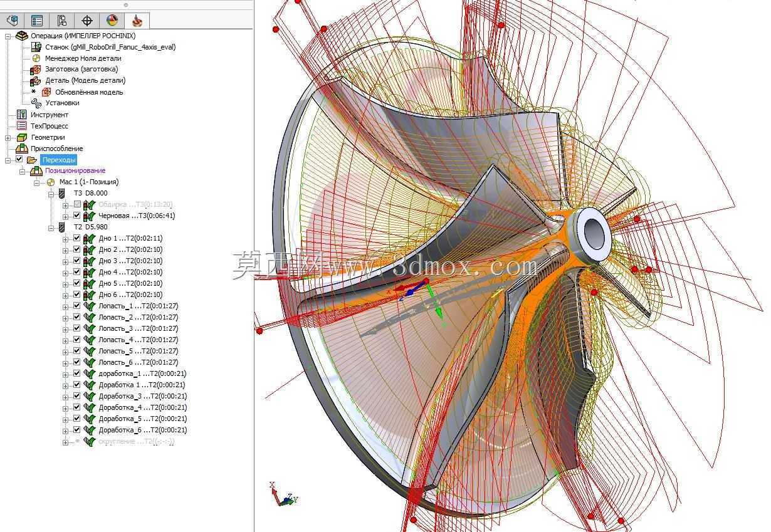Click the Установки wrench icon
The image size is (771, 532).
click(x=36, y=103)
